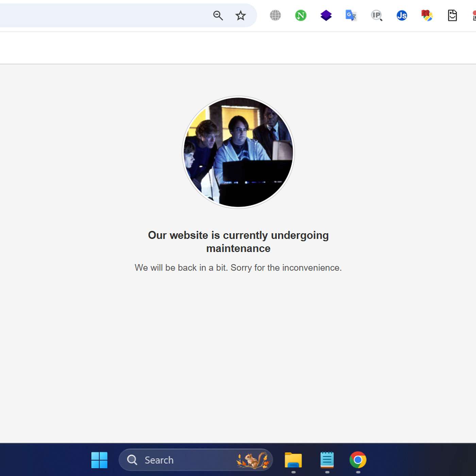This screenshot has width=476, height=476.
Task: Open the Windows Start menu
Action: pos(99,460)
